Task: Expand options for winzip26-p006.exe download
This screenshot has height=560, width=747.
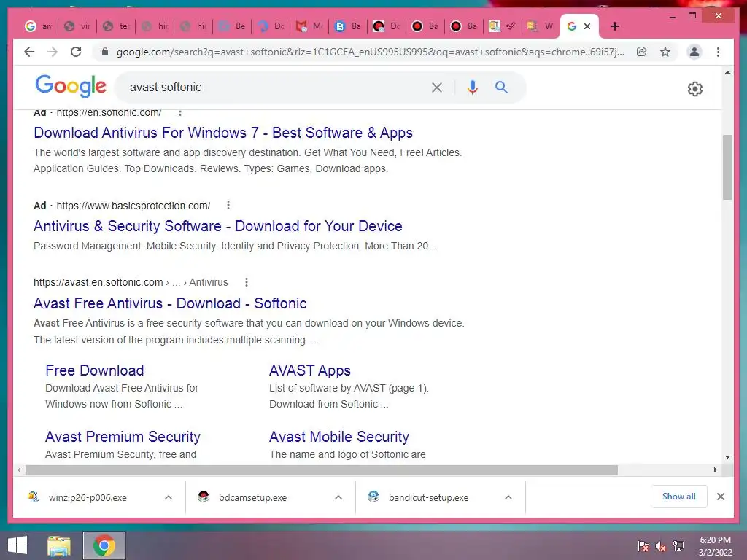Action: coord(169,497)
